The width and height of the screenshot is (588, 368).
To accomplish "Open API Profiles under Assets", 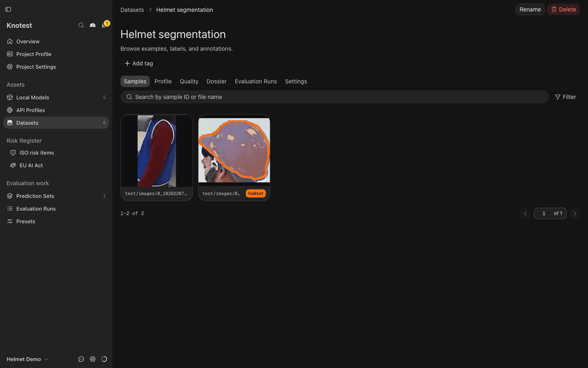I will click(x=56, y=110).
